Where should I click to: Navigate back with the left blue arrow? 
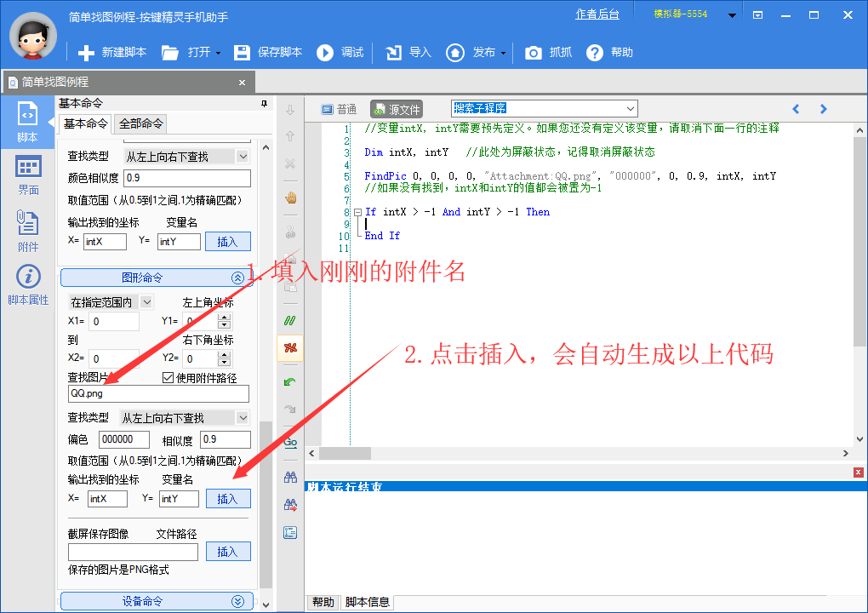click(x=796, y=109)
